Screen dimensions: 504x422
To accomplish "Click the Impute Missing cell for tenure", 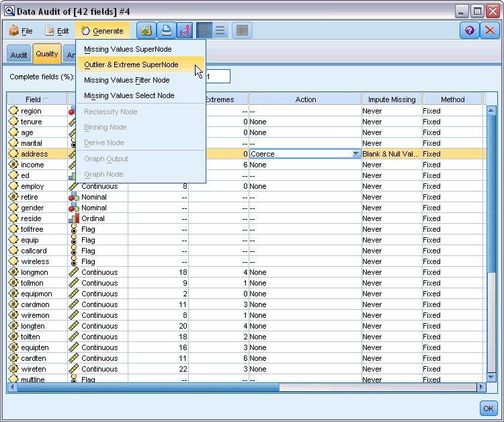I will coord(392,122).
